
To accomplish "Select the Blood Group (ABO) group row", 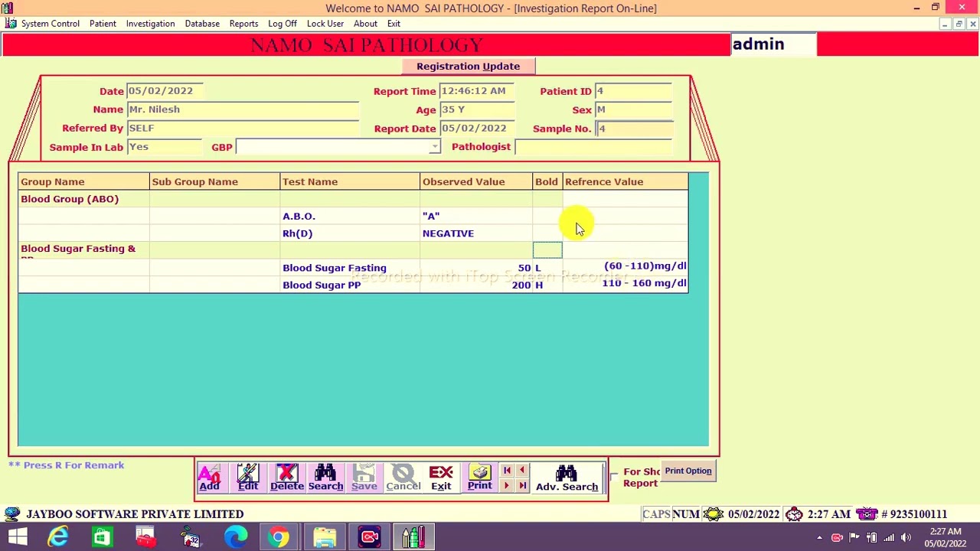I will point(353,199).
